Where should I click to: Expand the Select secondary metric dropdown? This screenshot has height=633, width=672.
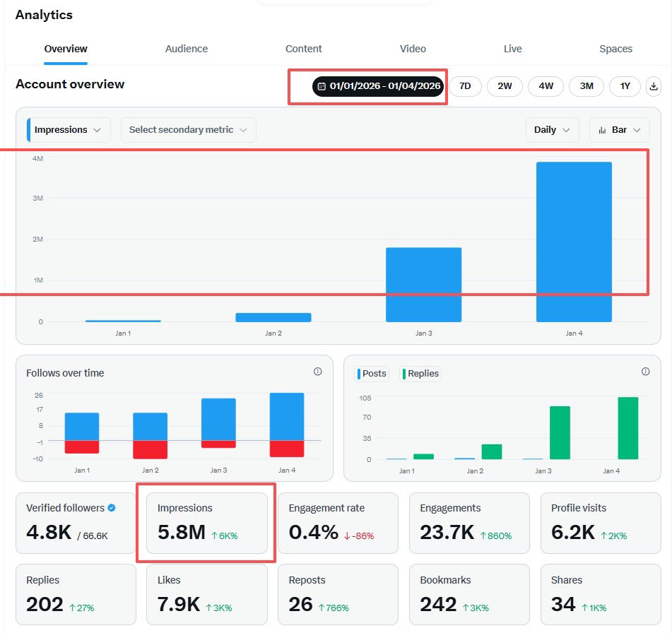188,130
